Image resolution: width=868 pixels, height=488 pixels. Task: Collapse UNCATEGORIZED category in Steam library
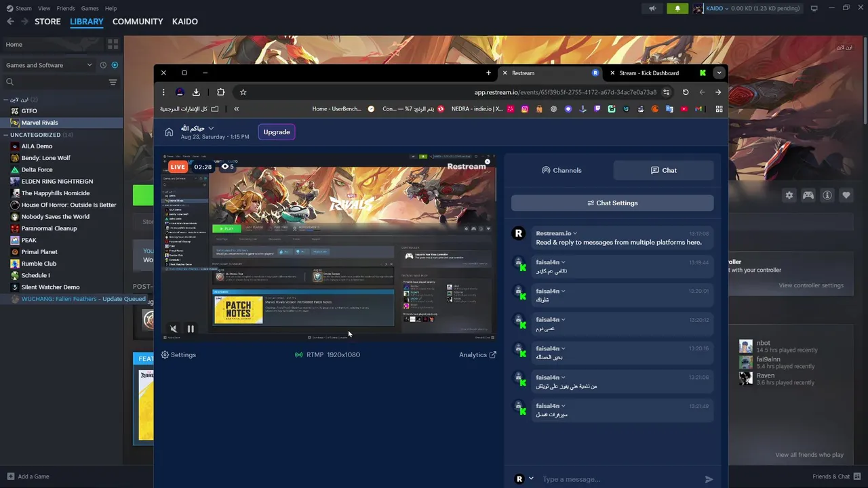click(5, 135)
